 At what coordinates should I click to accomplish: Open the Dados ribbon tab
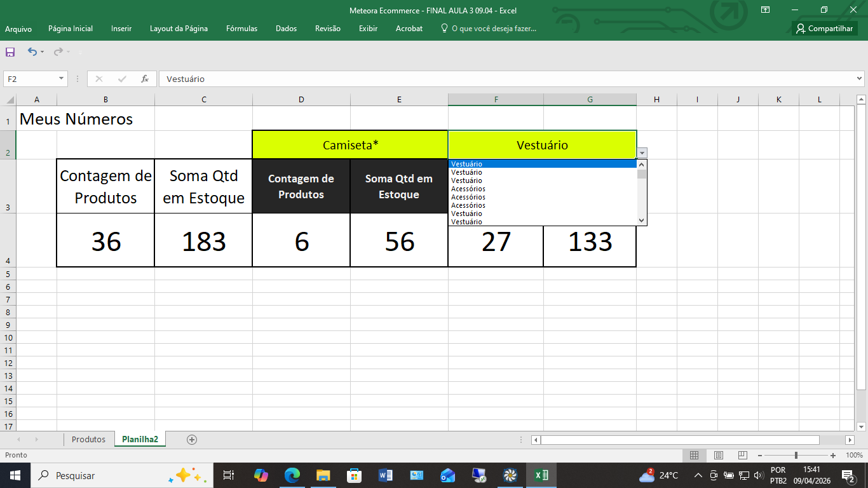tap(286, 29)
